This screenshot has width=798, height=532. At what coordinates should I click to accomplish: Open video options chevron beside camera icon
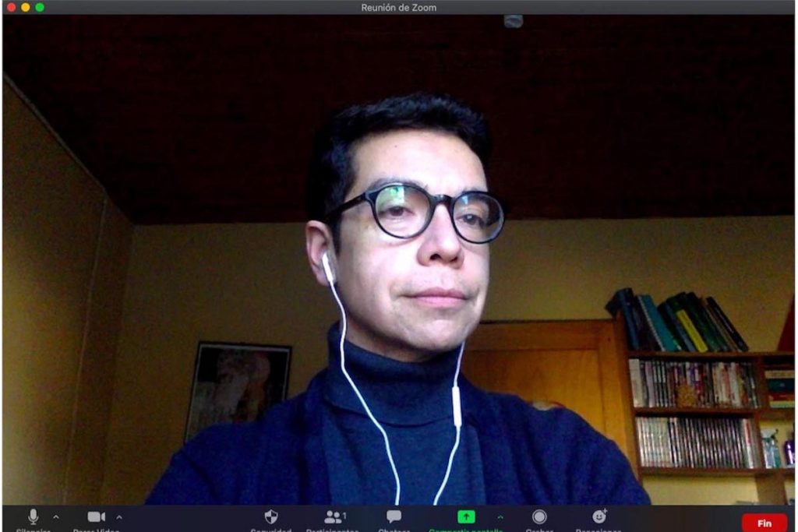[x=119, y=517]
